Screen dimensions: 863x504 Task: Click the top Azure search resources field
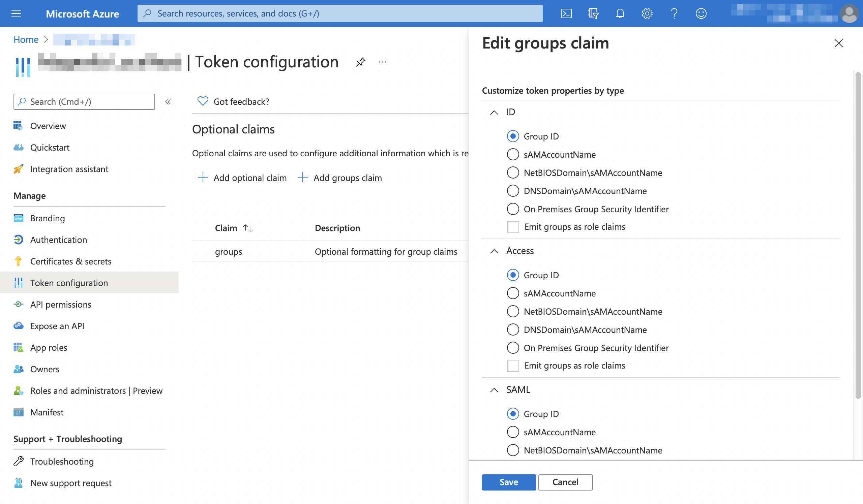pos(340,14)
